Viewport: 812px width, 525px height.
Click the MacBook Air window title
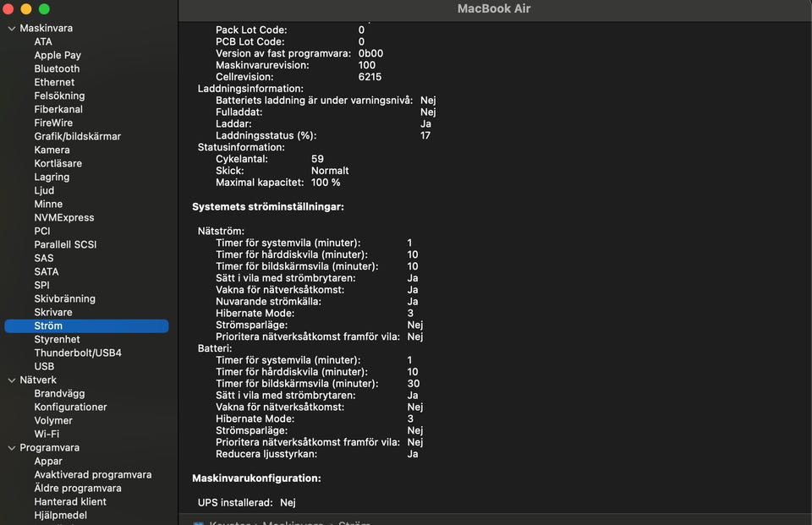tap(493, 8)
